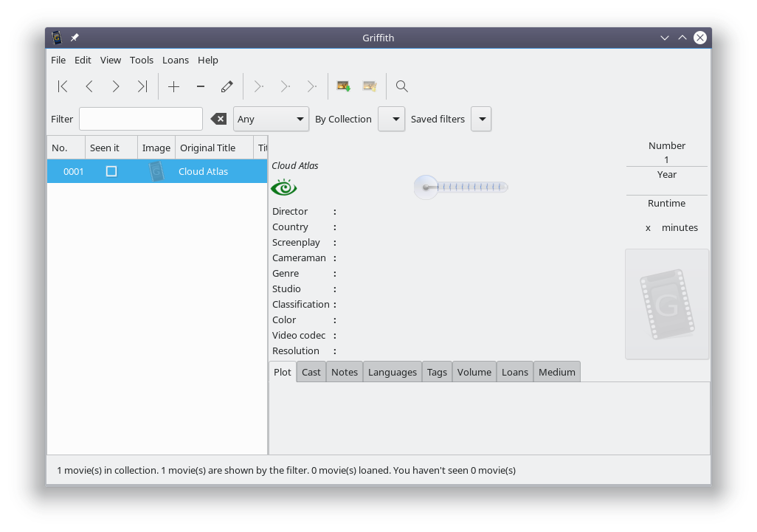This screenshot has height=532, width=757.
Task: Switch to the Cast tab
Action: click(311, 372)
